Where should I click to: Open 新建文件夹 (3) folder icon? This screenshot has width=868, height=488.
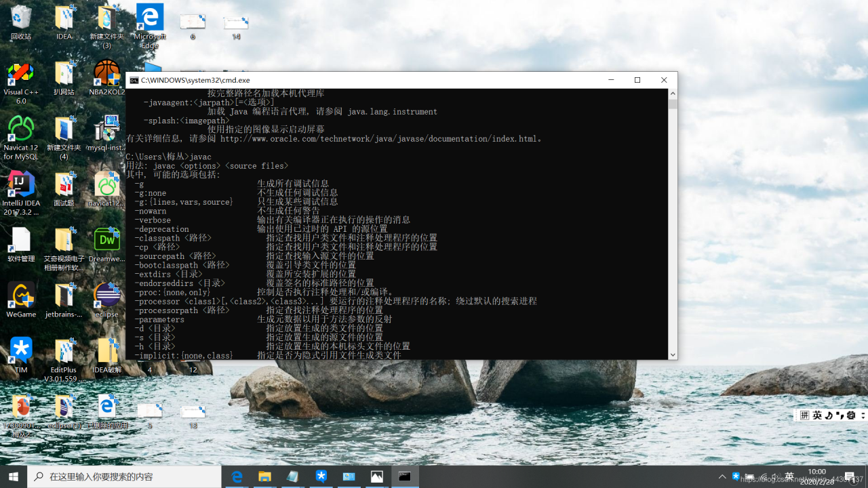point(106,26)
